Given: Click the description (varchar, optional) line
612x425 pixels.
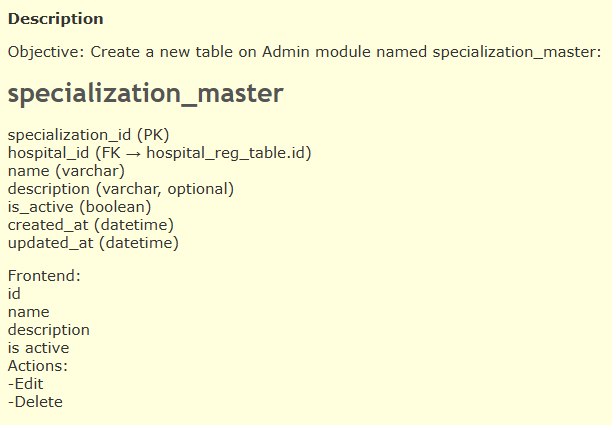Looking at the screenshot, I should point(120,189).
